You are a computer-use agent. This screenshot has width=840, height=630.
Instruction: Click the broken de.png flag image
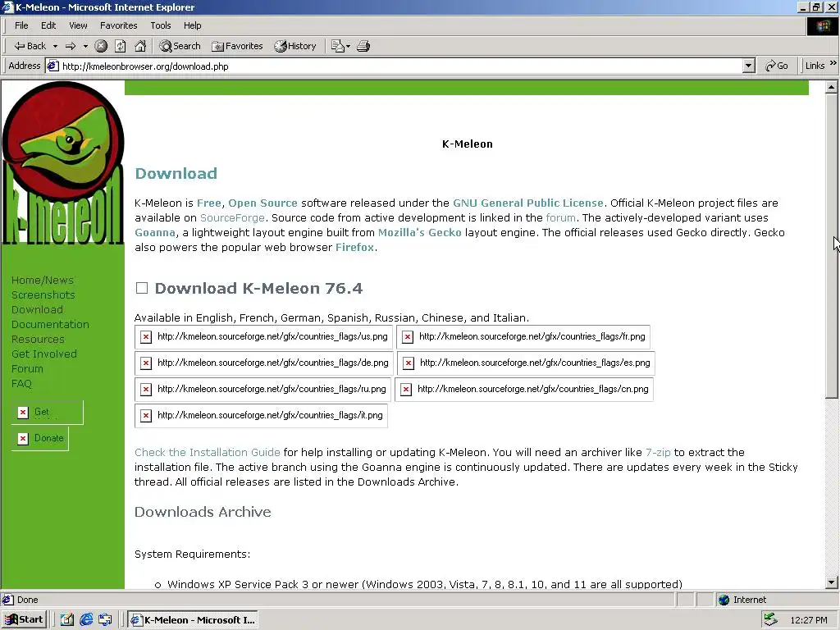(x=264, y=363)
